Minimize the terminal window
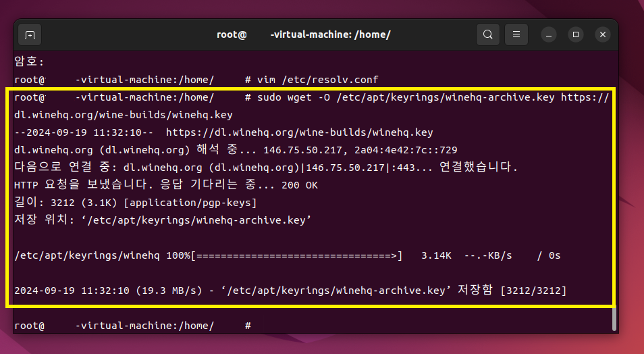The height and width of the screenshot is (354, 644). [x=548, y=34]
